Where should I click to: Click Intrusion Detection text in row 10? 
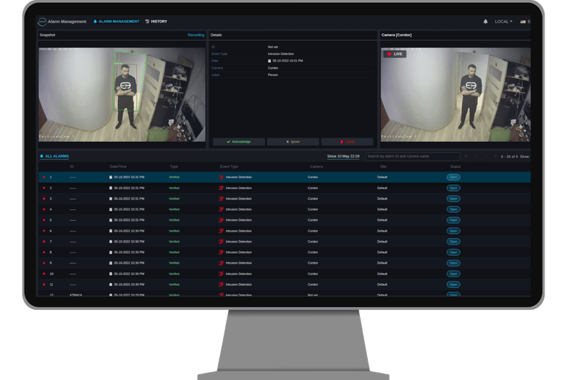point(238,274)
